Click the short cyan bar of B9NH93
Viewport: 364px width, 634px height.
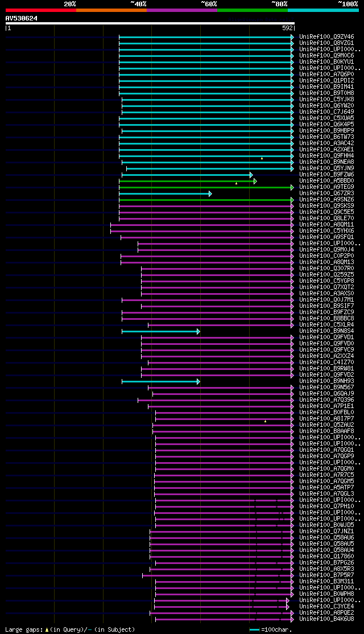click(161, 382)
